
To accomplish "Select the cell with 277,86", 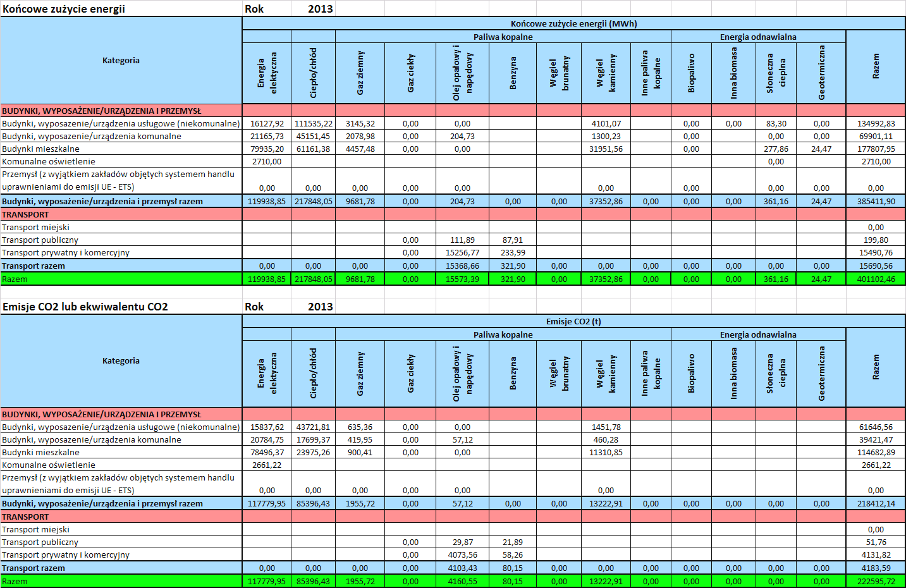I will (776, 149).
